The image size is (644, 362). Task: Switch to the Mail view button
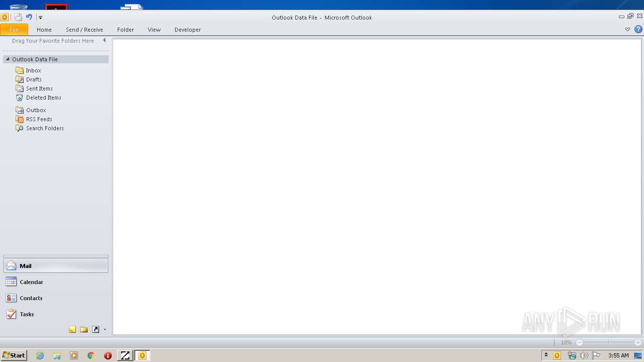click(56, 265)
